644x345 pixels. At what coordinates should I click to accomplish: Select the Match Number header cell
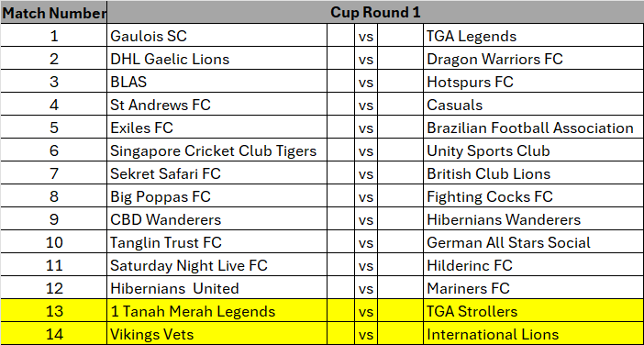53,12
